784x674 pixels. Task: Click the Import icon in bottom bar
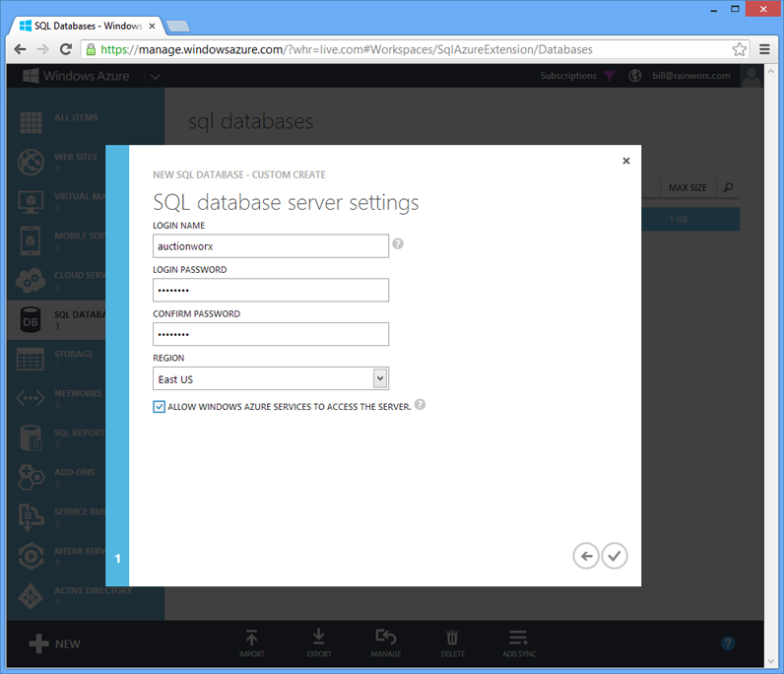251,638
